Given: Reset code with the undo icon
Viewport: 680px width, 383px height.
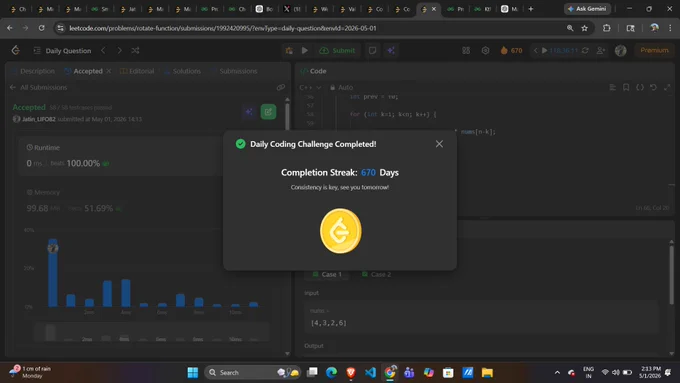Looking at the screenshot, I should click(653, 87).
